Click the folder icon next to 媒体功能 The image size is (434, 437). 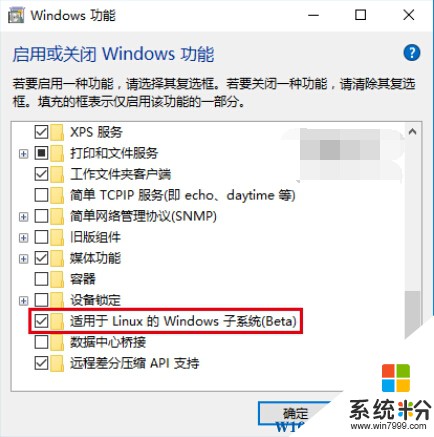coord(57,258)
